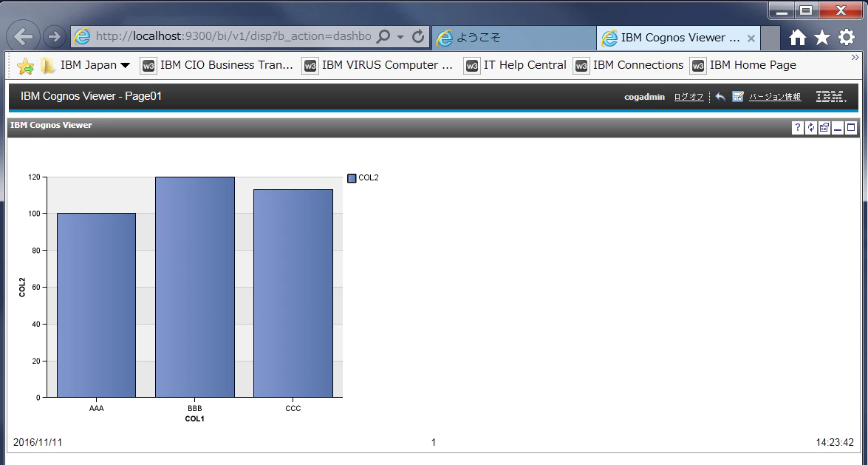
Task: Open IBM Connections favorite
Action: coord(629,65)
